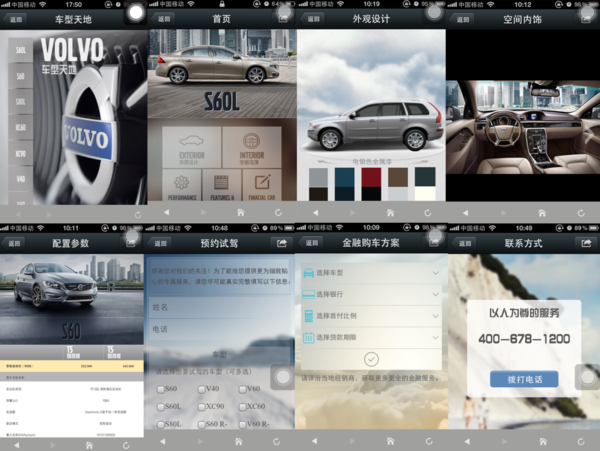Tap 返回 button on 外观设计 header
The height and width of the screenshot is (451, 600).
312,19
